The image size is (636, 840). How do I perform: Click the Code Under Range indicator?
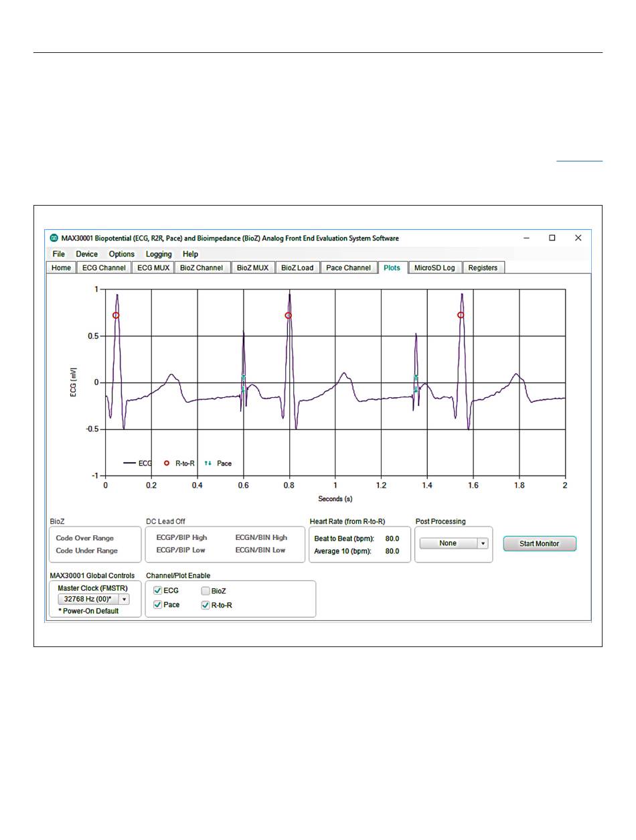[x=87, y=551]
